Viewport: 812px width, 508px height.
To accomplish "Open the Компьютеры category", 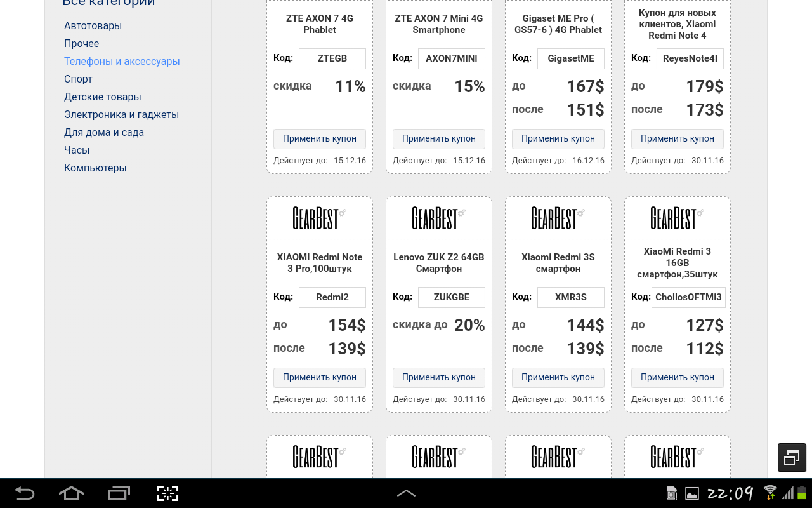I will point(95,168).
